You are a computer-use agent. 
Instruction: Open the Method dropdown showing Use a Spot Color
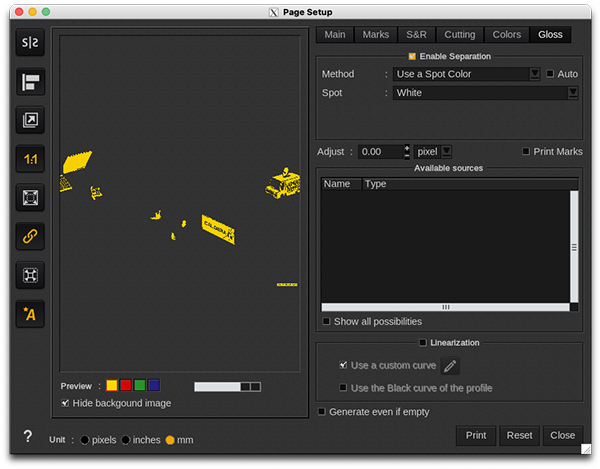(x=466, y=74)
